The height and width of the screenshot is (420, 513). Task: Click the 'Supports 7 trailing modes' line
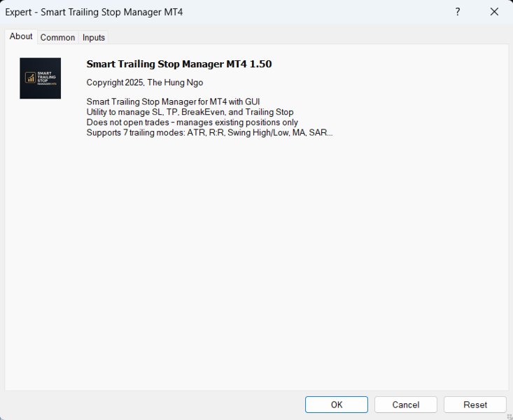coord(209,132)
